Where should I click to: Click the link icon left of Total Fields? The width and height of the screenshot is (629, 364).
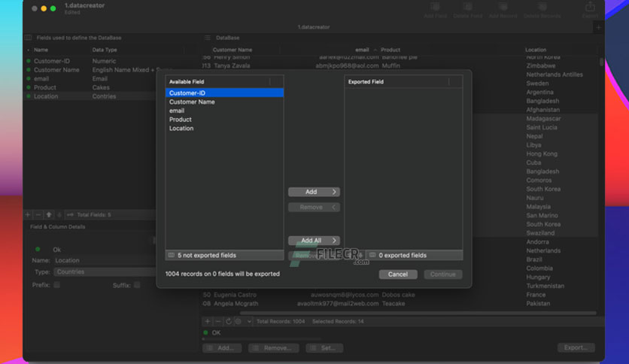(x=70, y=215)
